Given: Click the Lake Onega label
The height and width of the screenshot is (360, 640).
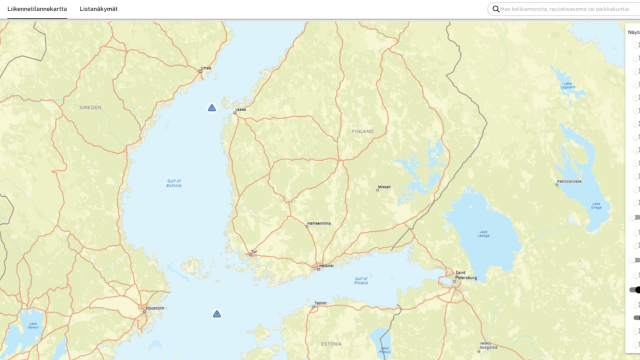Looking at the screenshot, I should (x=596, y=206).
